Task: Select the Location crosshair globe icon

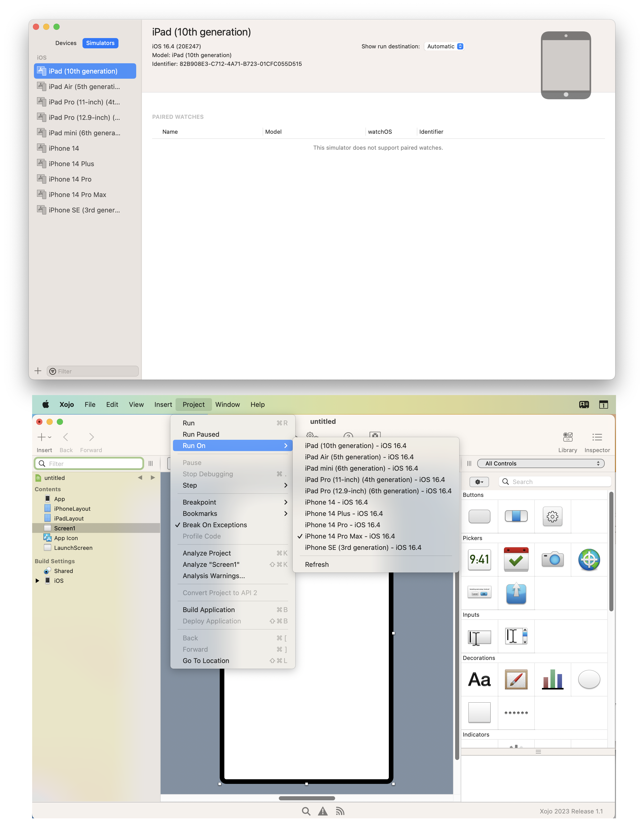Action: click(589, 560)
